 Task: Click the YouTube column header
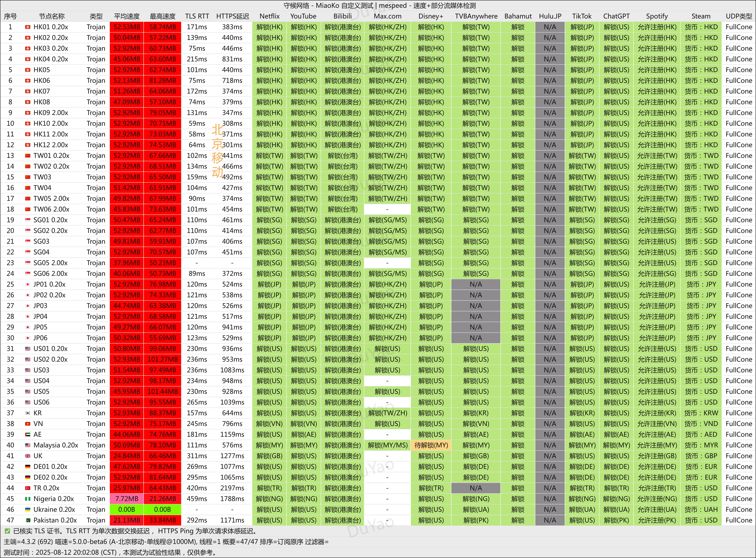304,16
